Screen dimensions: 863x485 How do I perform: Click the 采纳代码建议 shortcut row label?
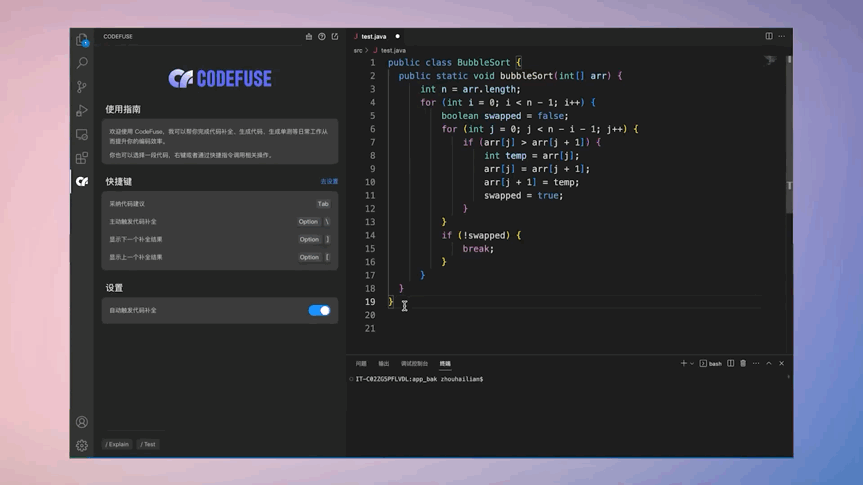(127, 204)
